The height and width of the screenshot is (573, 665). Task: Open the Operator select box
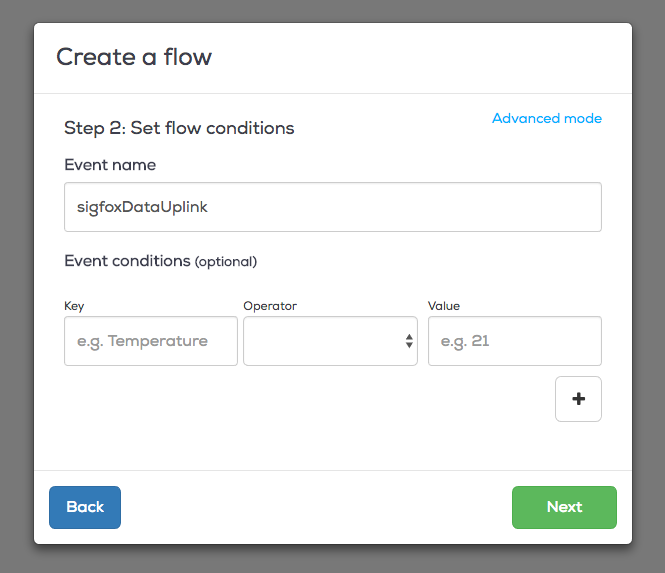[x=330, y=341]
